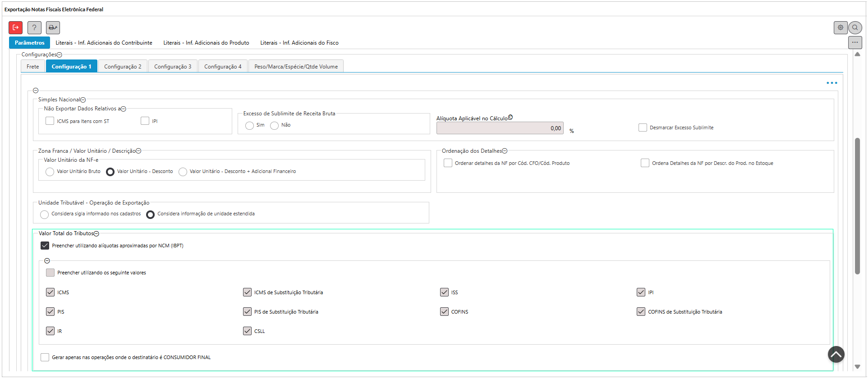Click the round scroll-to-top arrow icon
Image resolution: width=868 pixels, height=378 pixels.
pos(836,355)
